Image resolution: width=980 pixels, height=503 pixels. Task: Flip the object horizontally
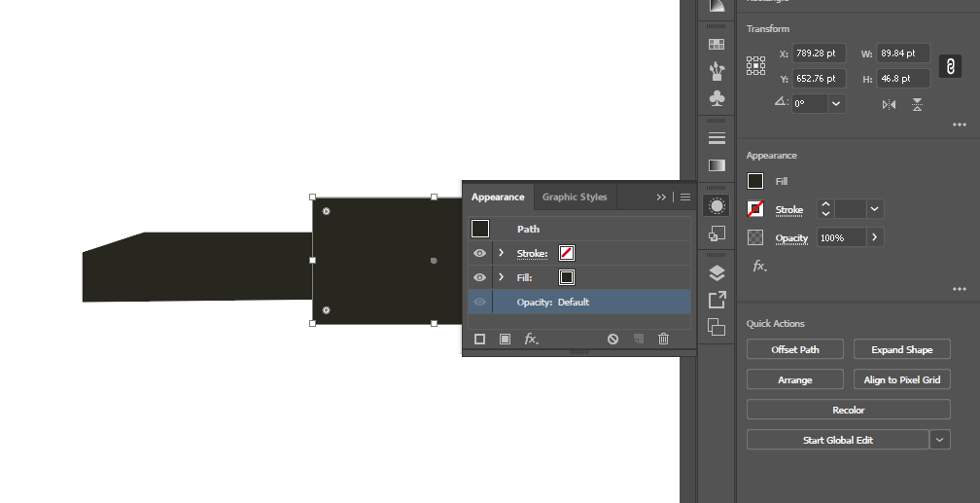(x=889, y=104)
